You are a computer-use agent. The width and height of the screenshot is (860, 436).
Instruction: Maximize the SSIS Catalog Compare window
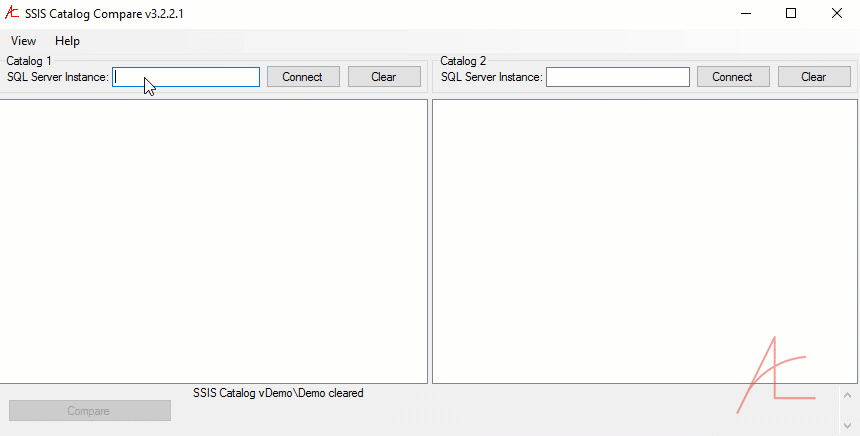click(791, 13)
